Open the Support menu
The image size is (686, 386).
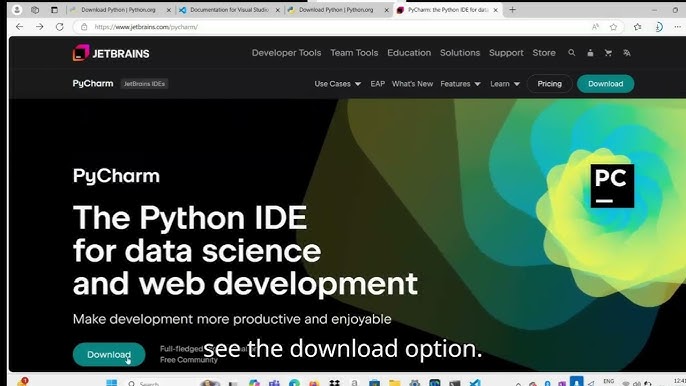tap(506, 53)
